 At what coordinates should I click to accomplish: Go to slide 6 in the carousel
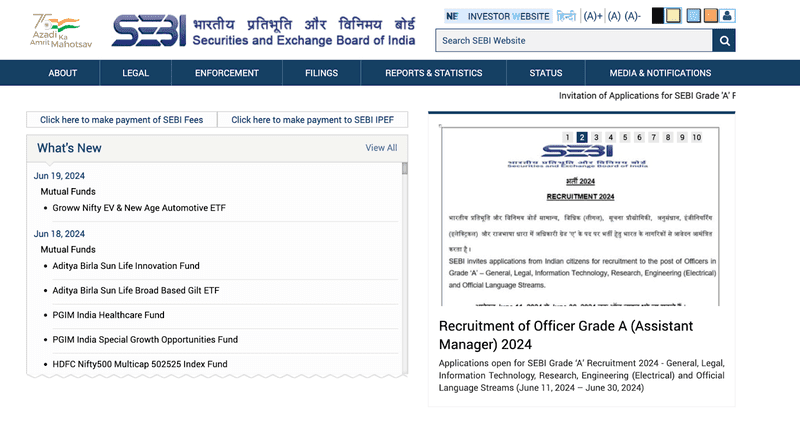[x=639, y=137]
